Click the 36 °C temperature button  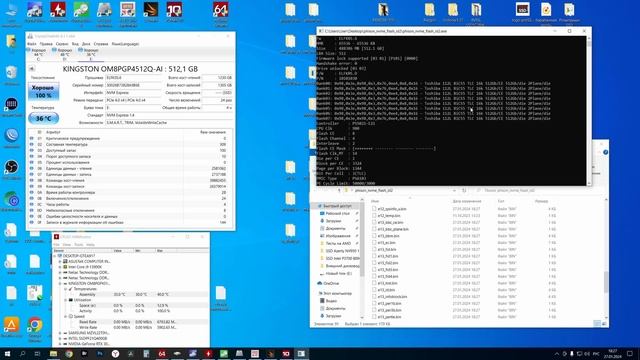44,118
